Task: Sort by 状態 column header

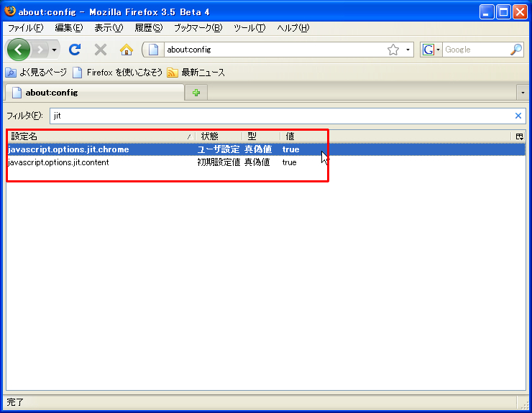Action: (219, 136)
